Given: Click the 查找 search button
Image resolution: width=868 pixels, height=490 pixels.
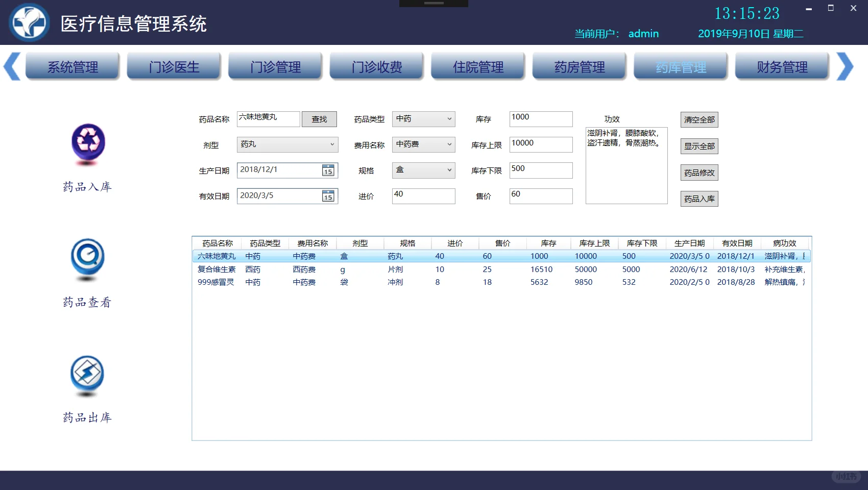Looking at the screenshot, I should point(319,119).
